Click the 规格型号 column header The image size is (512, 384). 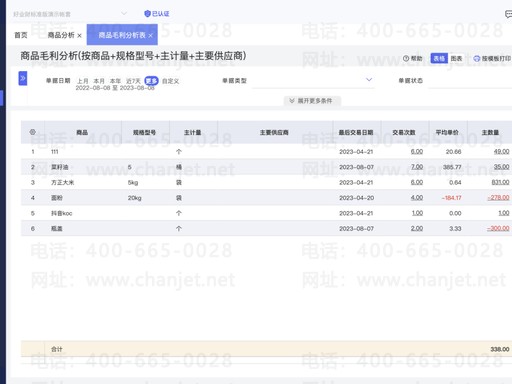point(145,132)
